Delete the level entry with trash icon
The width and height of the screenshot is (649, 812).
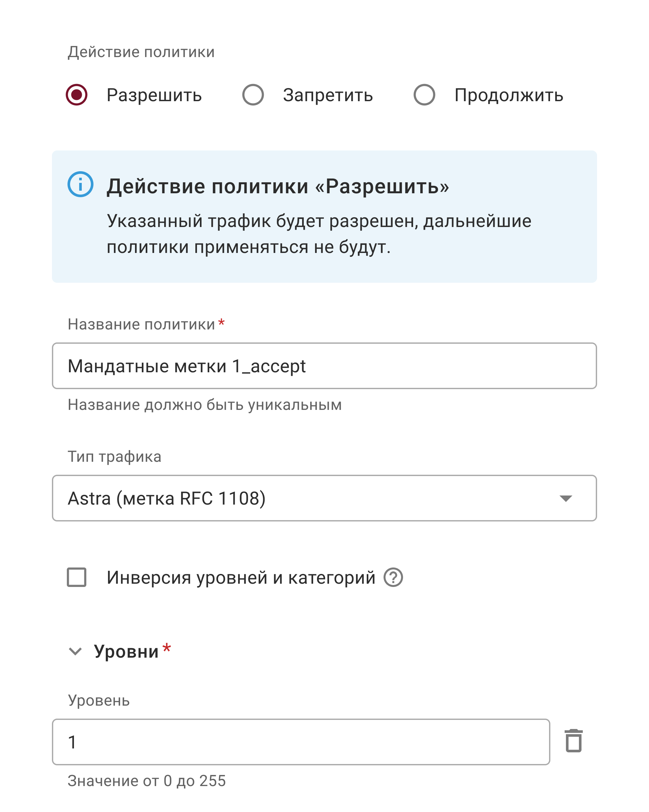[x=573, y=741]
